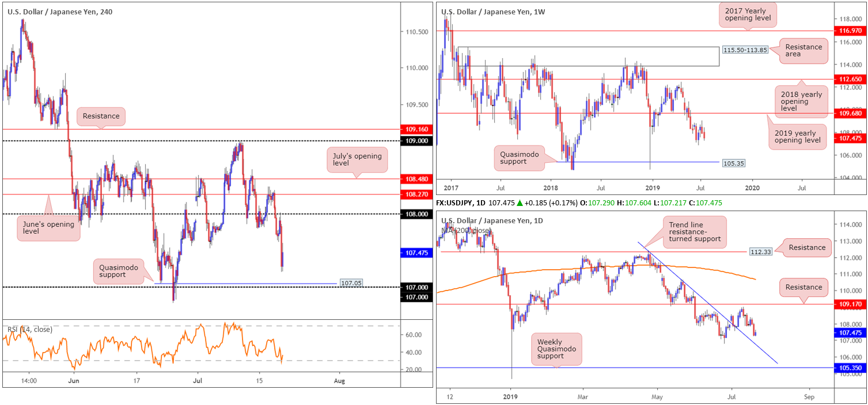
Task: Click the RSI 40.00 scale value
Action: click(x=413, y=352)
